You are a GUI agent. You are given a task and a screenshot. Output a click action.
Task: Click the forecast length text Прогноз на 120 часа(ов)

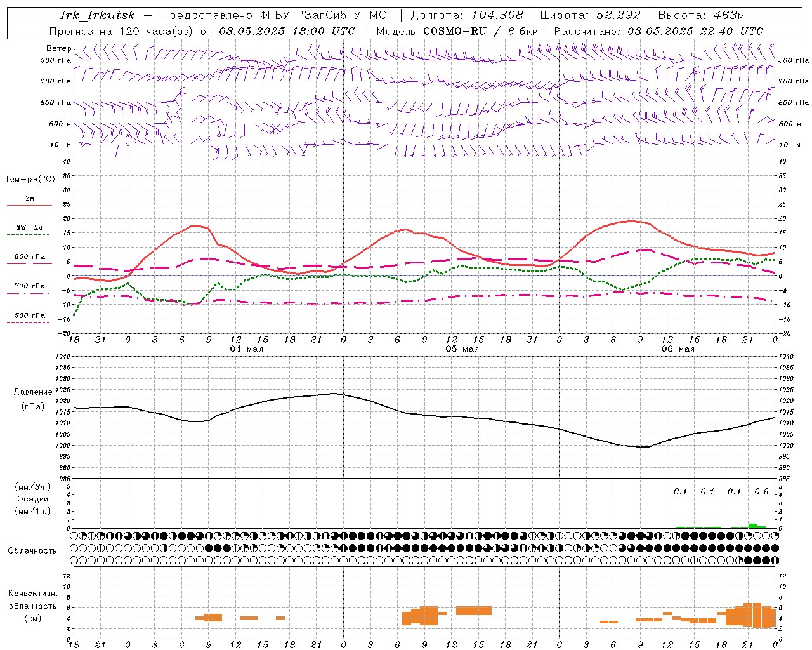tap(122, 31)
